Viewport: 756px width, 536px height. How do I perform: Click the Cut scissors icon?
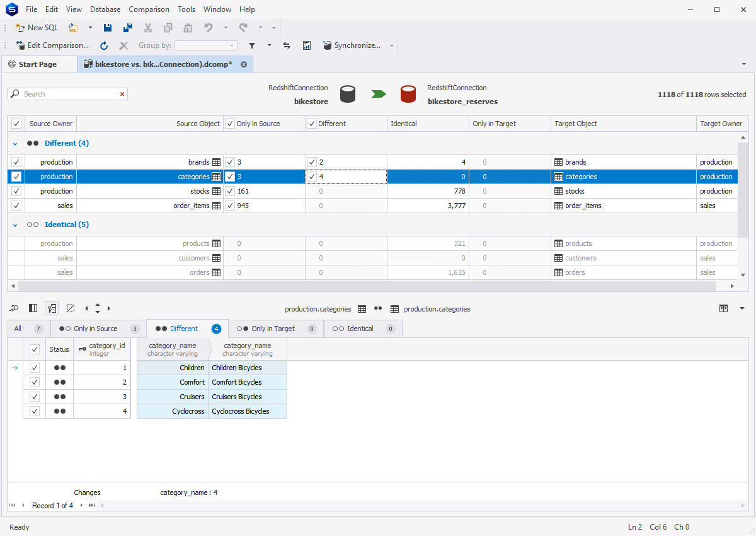tap(148, 28)
